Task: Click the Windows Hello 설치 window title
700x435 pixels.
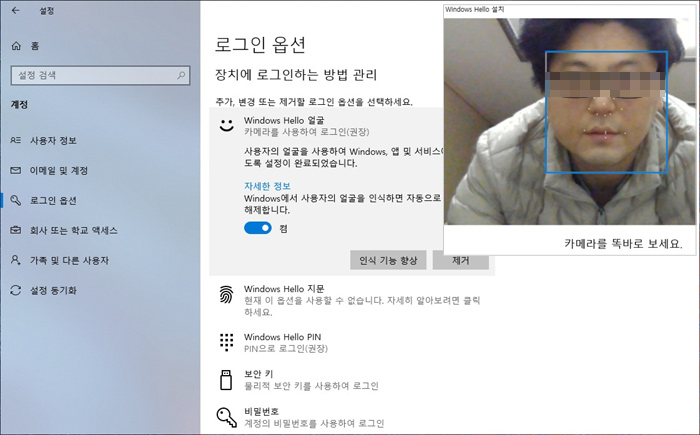Action: pos(475,9)
